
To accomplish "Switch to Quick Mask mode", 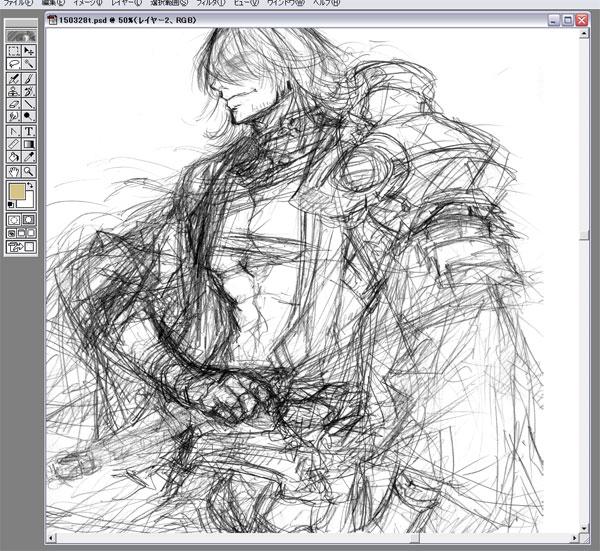I will click(29, 220).
